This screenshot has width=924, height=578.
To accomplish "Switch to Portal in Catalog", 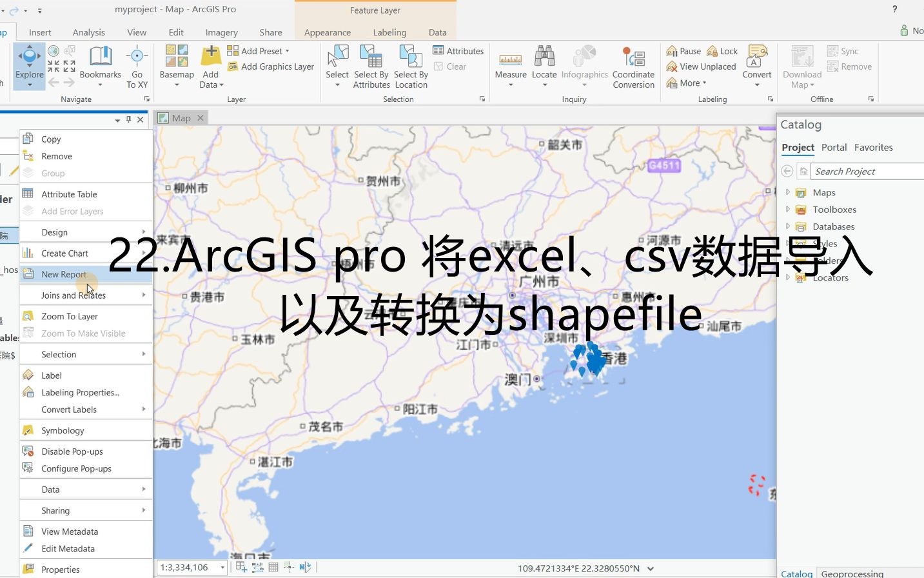I will (834, 147).
